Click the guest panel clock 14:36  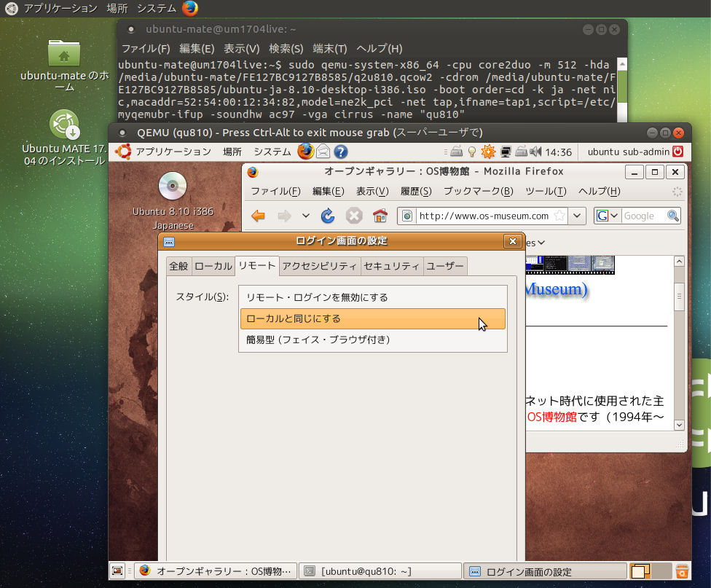point(558,152)
